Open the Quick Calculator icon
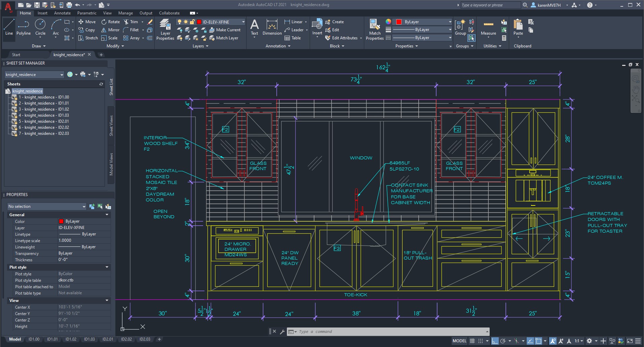644x347 pixels. click(504, 38)
